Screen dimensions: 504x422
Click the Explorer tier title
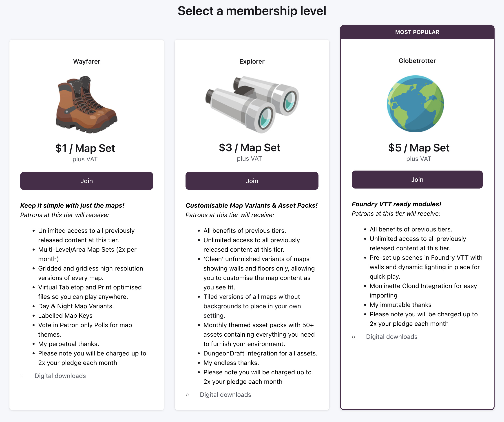pos(252,62)
